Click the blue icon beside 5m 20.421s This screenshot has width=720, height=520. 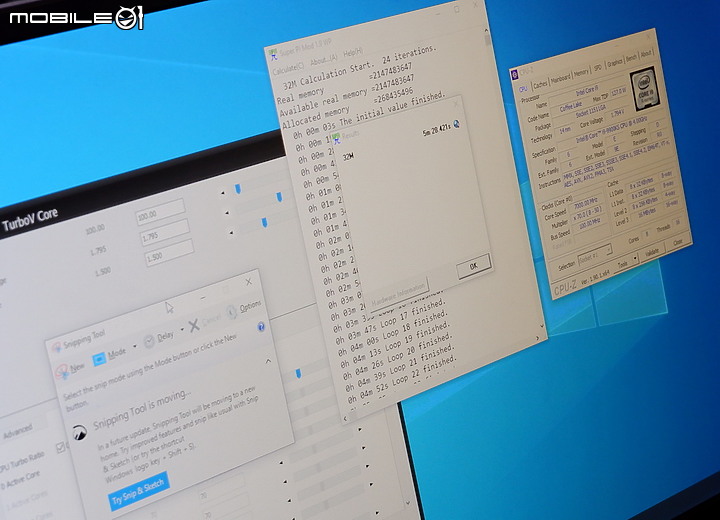pos(457,124)
